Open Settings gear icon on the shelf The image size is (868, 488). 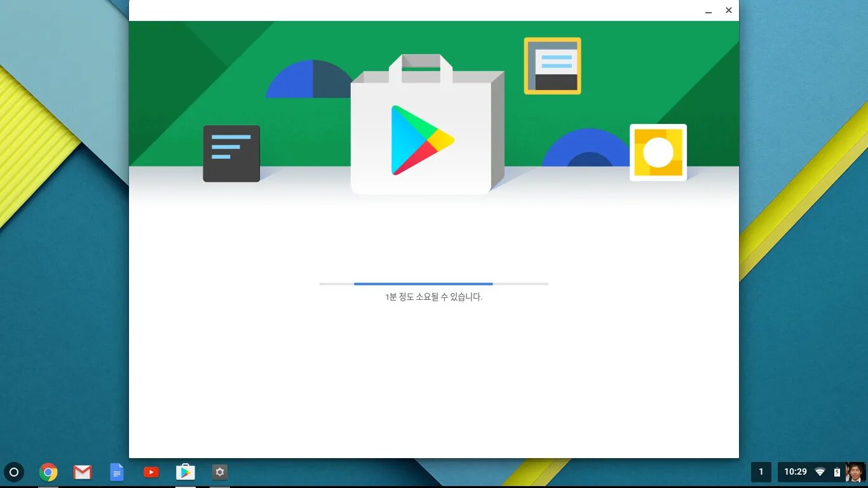(220, 472)
